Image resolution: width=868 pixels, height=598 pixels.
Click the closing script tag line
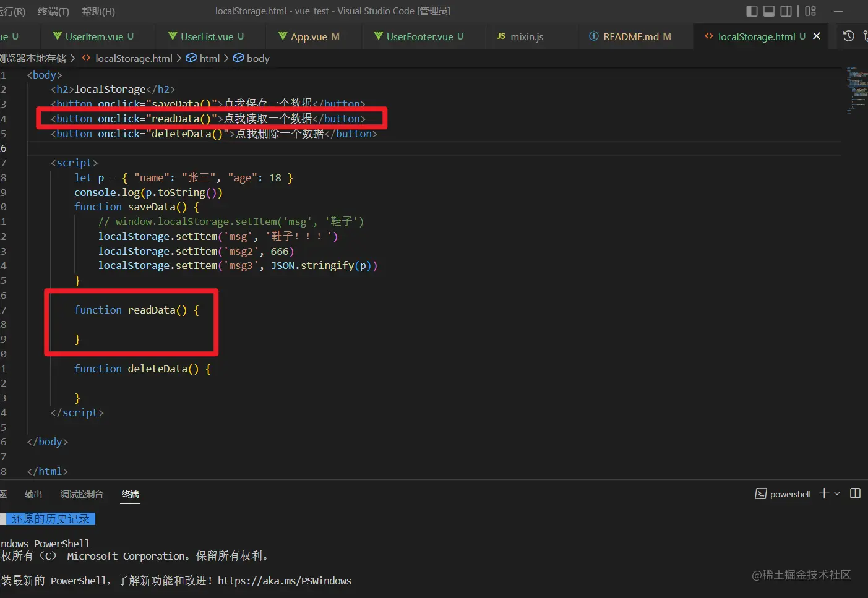[77, 412]
